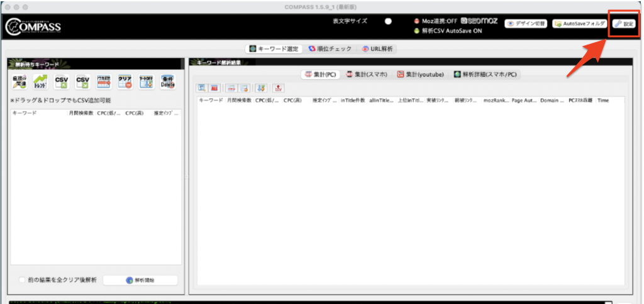
Task: Sort by inTitle件数 column header
Action: pos(353,100)
